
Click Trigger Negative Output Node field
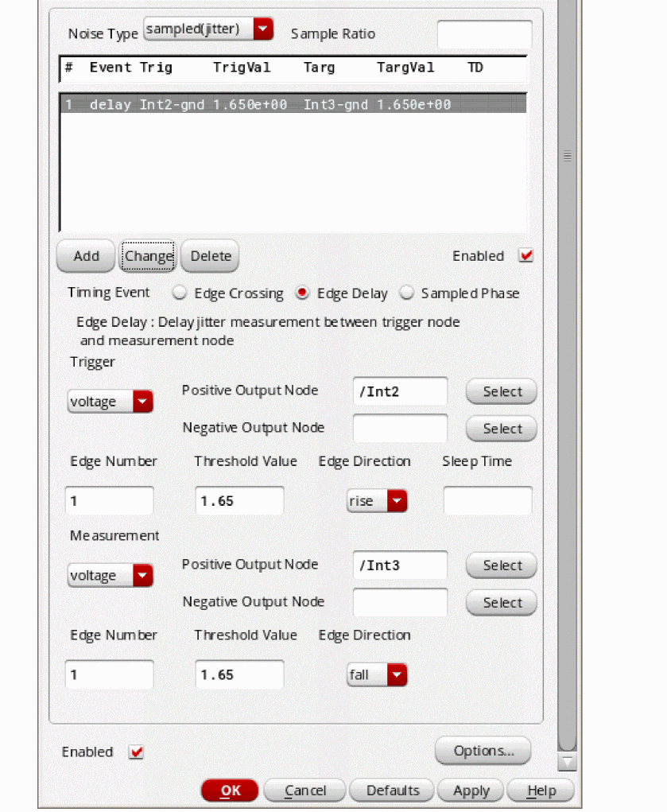(x=400, y=428)
